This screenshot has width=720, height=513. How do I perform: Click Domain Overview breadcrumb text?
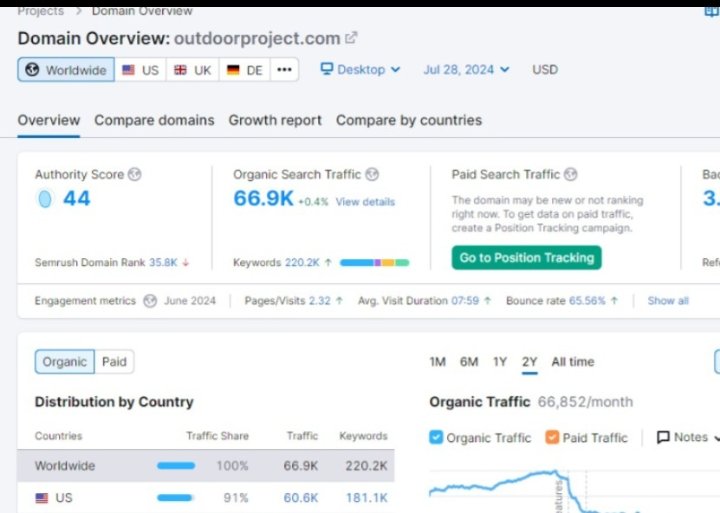point(142,11)
